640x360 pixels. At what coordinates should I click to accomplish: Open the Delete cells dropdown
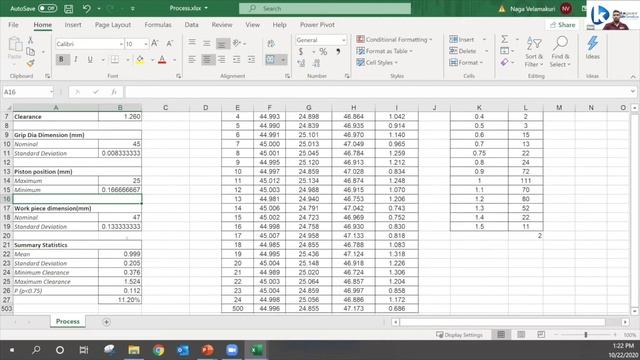[x=486, y=51]
